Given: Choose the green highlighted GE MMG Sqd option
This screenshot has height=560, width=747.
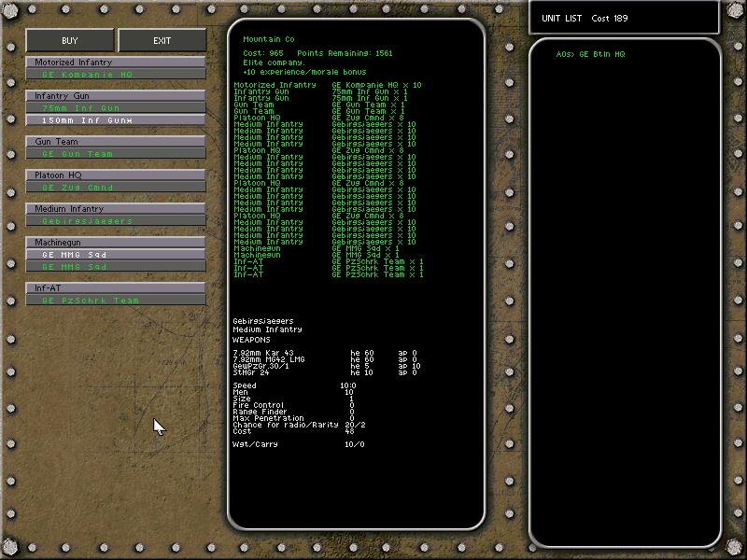Looking at the screenshot, I should tap(116, 267).
